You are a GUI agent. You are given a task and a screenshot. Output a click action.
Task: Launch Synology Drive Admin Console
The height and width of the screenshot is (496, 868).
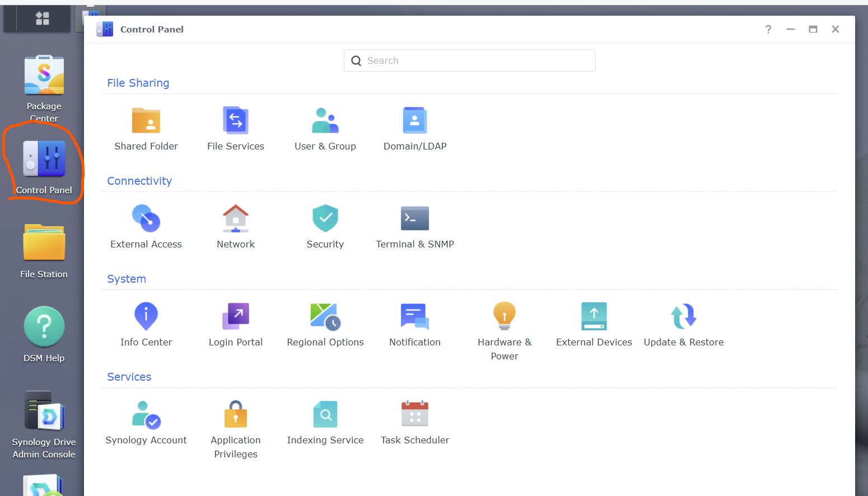(x=44, y=424)
